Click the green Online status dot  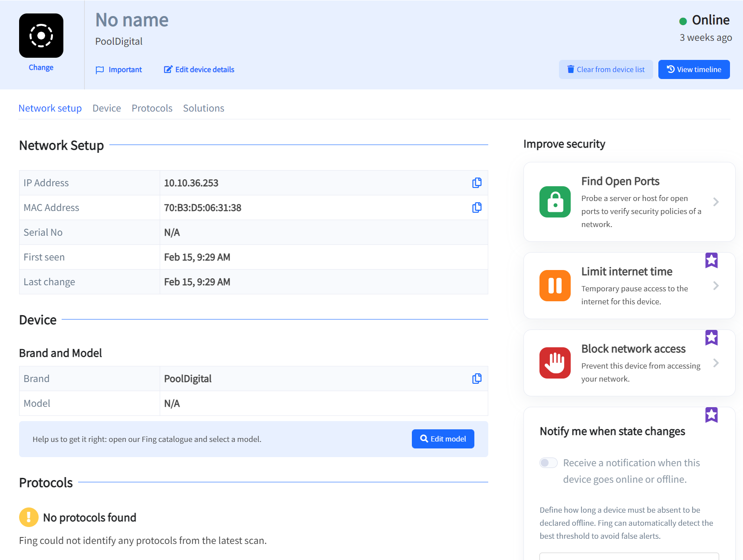[x=683, y=21]
